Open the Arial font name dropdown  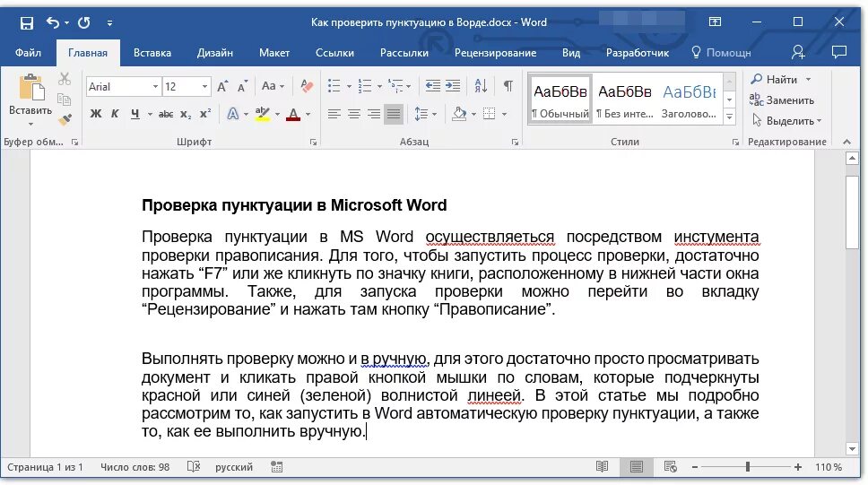point(155,87)
